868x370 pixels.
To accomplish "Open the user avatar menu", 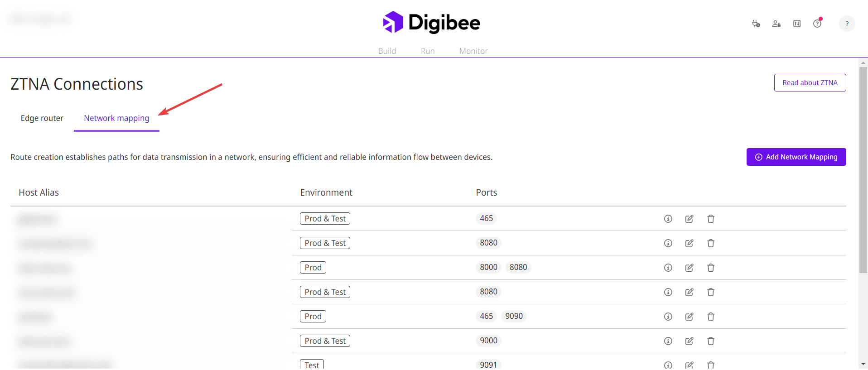I will 846,24.
